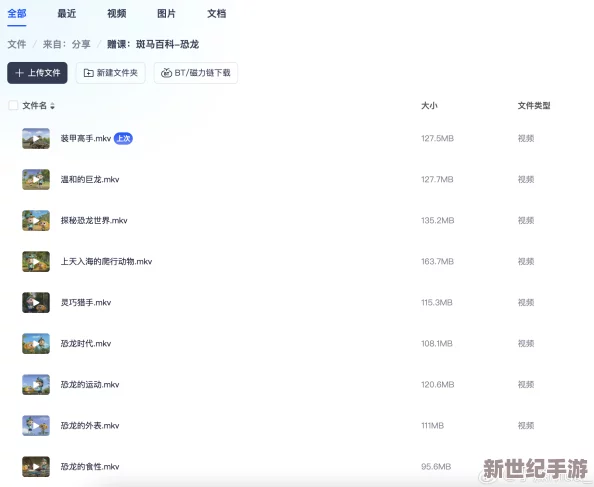Viewport: 594px width, 487px height.
Task: Go to 来自: 分享 breadcrumb
Action: (x=67, y=44)
